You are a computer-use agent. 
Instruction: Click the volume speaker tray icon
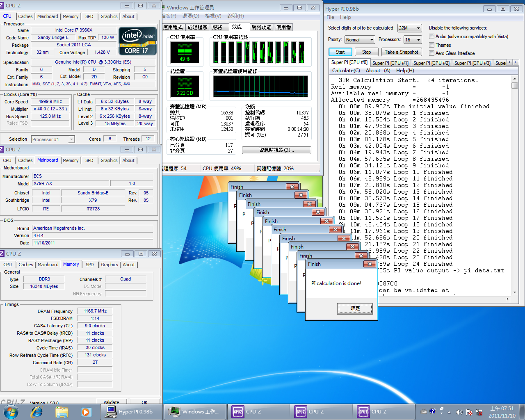pos(459,412)
